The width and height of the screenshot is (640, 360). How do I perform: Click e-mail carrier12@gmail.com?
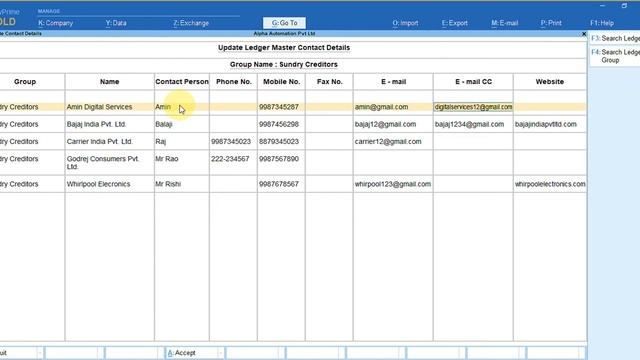click(388, 142)
